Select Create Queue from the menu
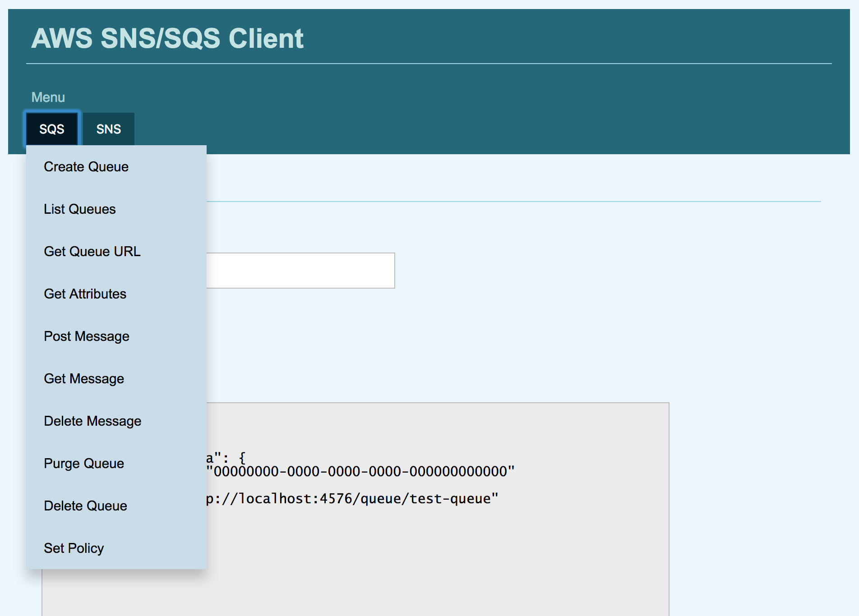 pos(86,167)
